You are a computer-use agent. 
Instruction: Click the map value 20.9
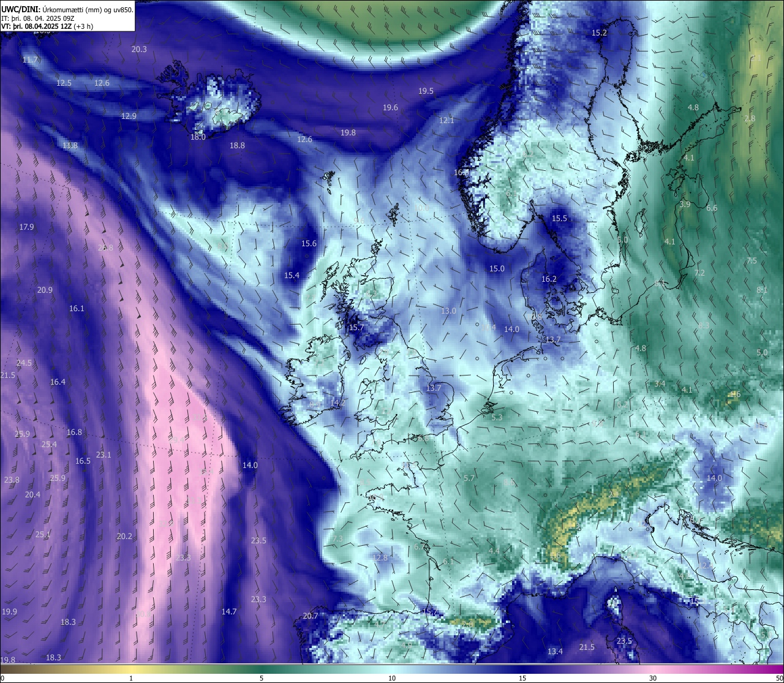[x=45, y=290]
